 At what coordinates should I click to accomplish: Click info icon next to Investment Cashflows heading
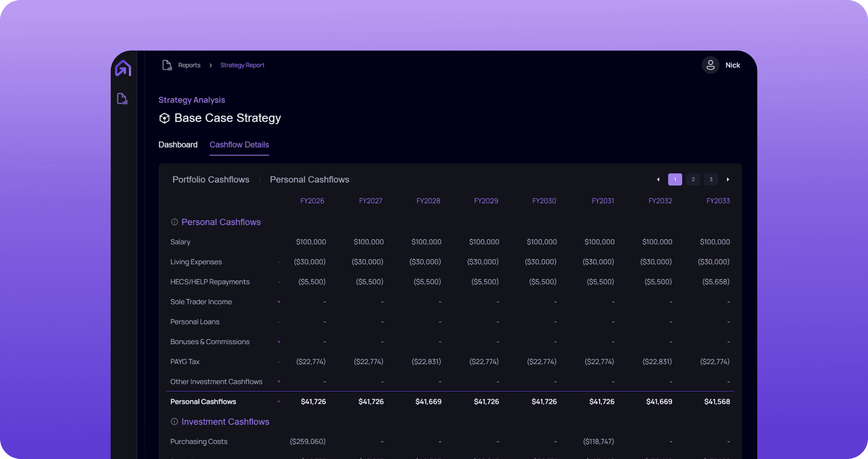tap(174, 422)
